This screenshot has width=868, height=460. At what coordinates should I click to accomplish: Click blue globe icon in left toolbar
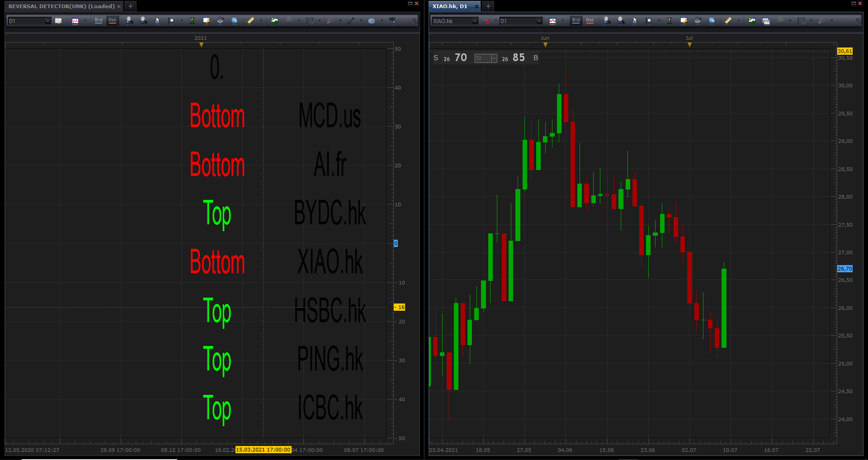(x=234, y=20)
